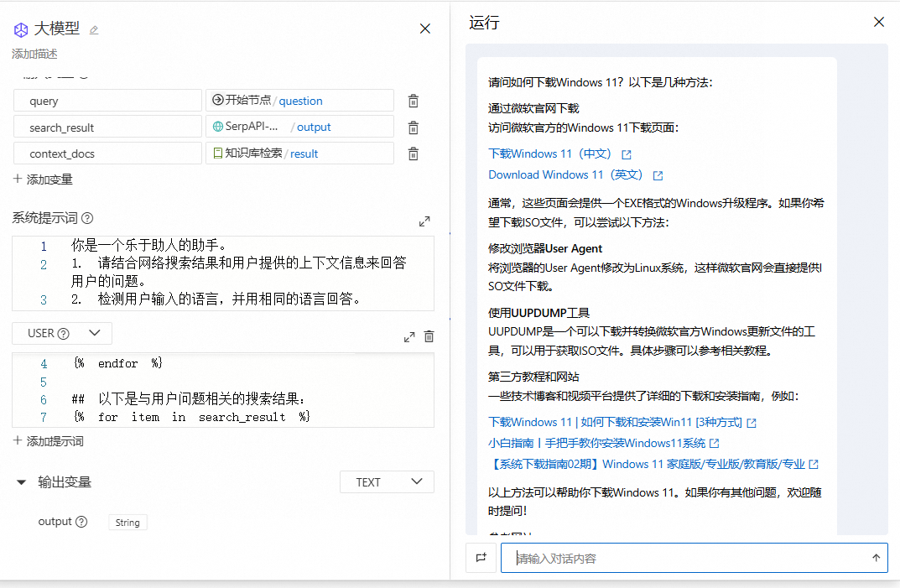The width and height of the screenshot is (900, 588).
Task: Delete the query variable row
Action: [x=414, y=101]
